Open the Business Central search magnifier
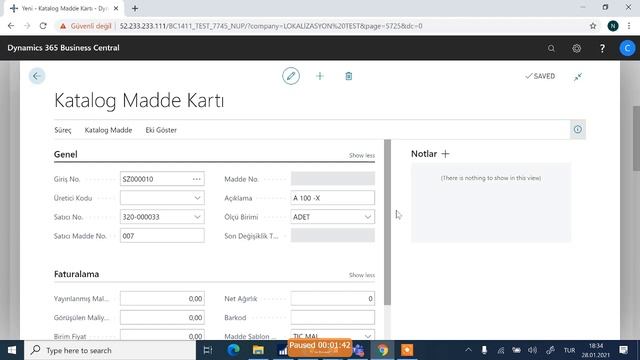 coord(551,48)
